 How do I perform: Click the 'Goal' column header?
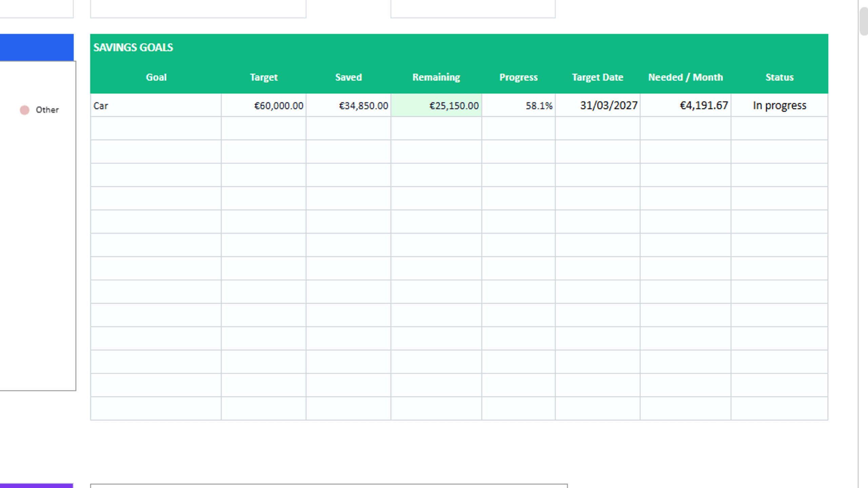[156, 77]
